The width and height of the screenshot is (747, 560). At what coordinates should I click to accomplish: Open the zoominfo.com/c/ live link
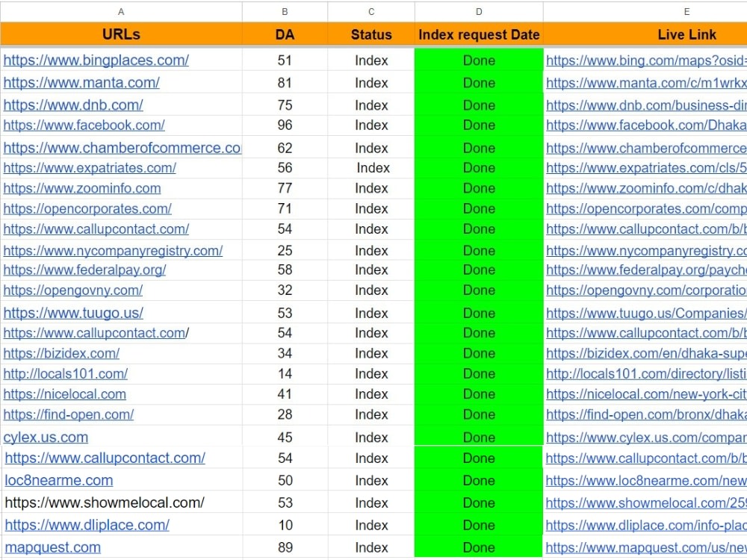(646, 189)
